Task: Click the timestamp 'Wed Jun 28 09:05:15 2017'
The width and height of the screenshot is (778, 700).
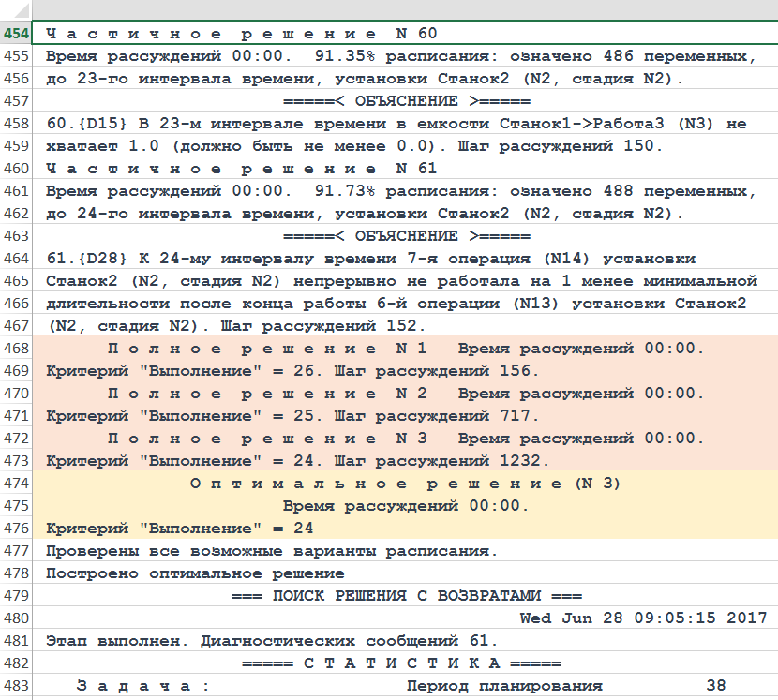Action: [x=643, y=618]
